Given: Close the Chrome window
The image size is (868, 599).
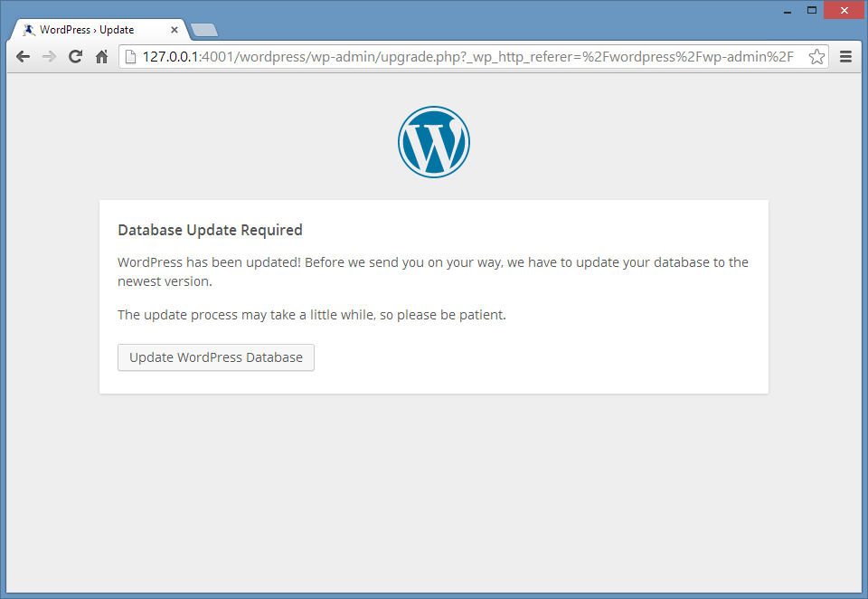Looking at the screenshot, I should click(844, 10).
